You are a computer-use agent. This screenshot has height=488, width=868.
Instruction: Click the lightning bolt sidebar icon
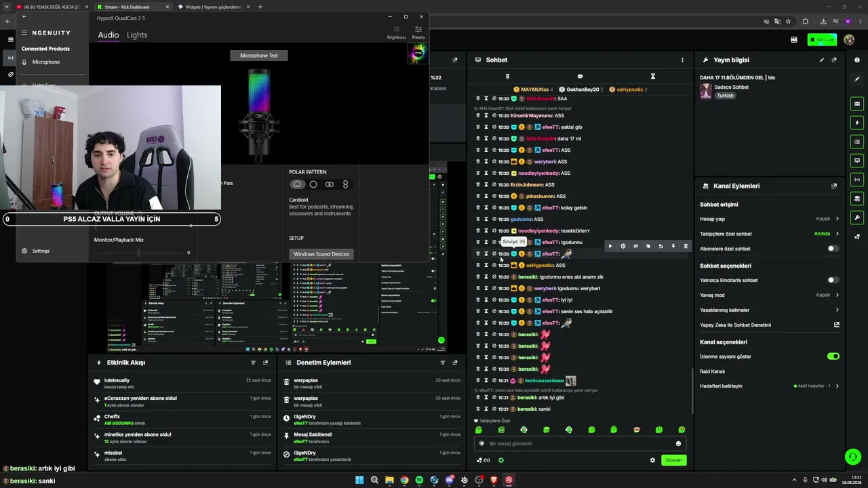(857, 123)
